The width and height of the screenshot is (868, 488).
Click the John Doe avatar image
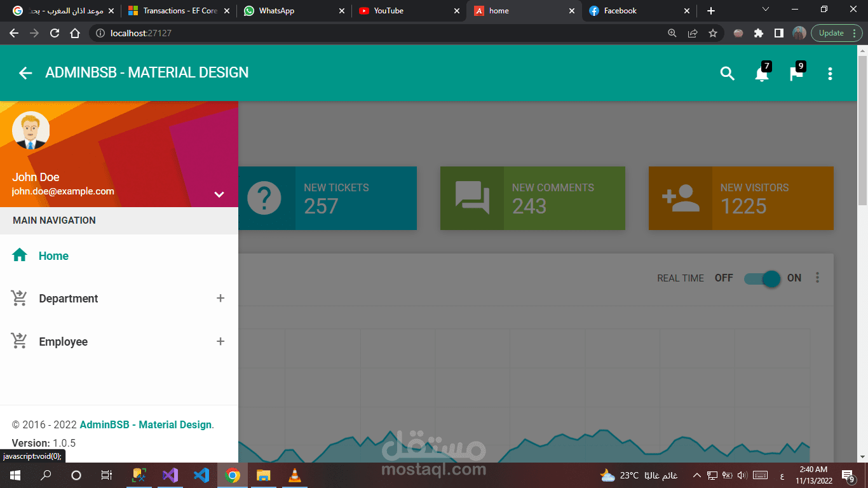pos(31,130)
